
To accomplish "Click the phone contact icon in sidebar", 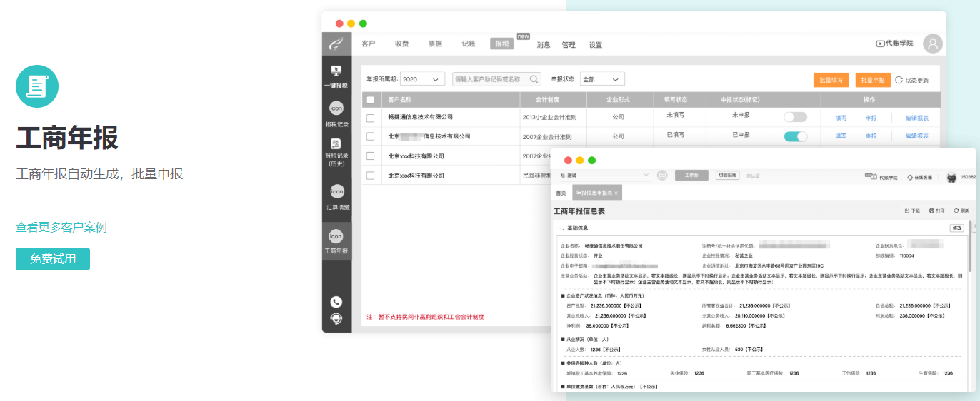I will [336, 302].
